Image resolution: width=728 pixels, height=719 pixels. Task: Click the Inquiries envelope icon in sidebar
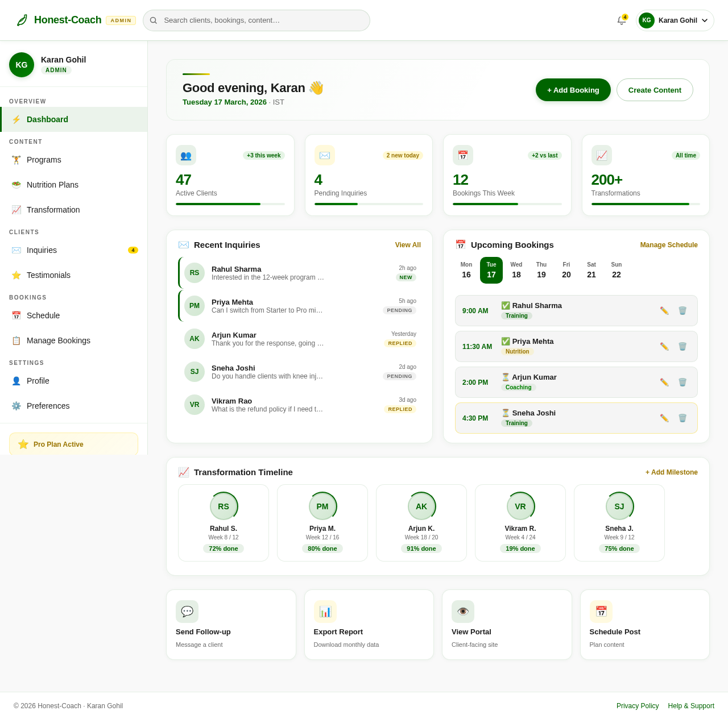coord(15,250)
